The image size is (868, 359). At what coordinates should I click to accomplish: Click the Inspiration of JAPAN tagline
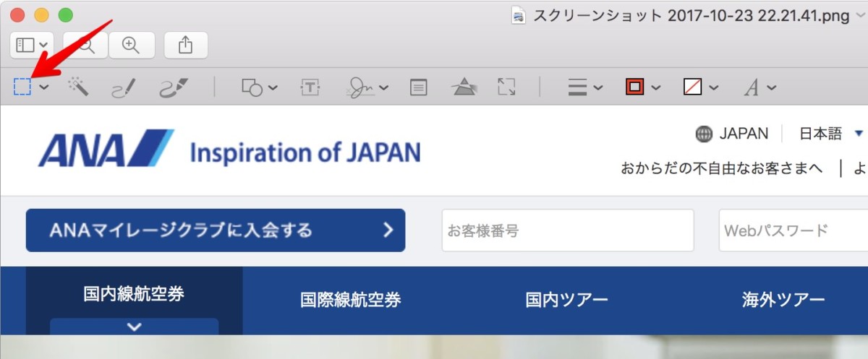coord(305,152)
